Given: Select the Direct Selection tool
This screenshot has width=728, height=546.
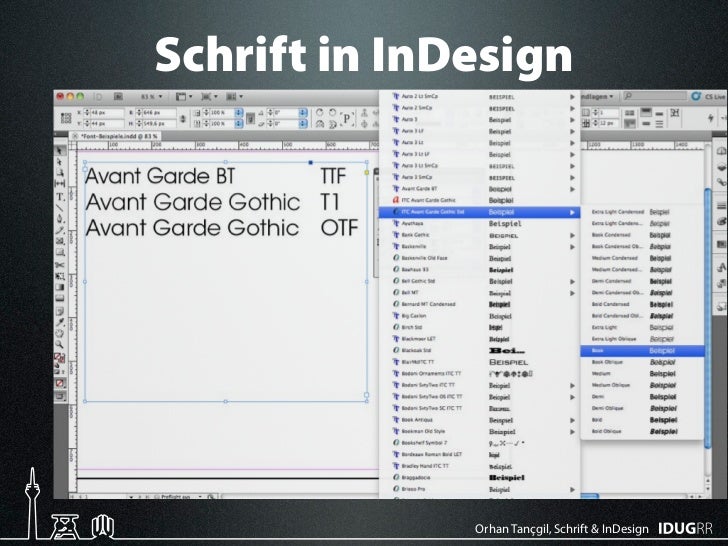Looking at the screenshot, I should pyautogui.click(x=60, y=162).
